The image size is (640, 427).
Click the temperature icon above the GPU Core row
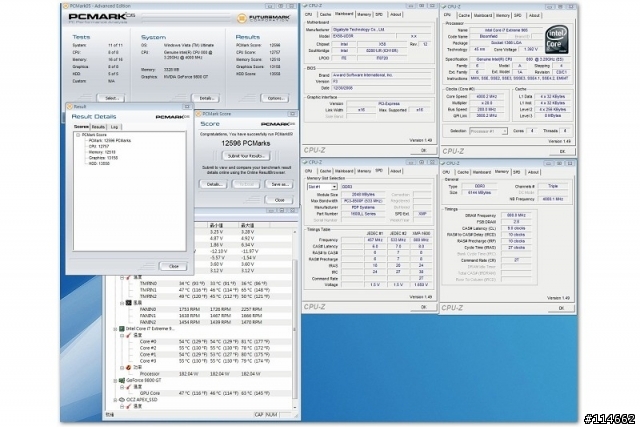coord(129,387)
